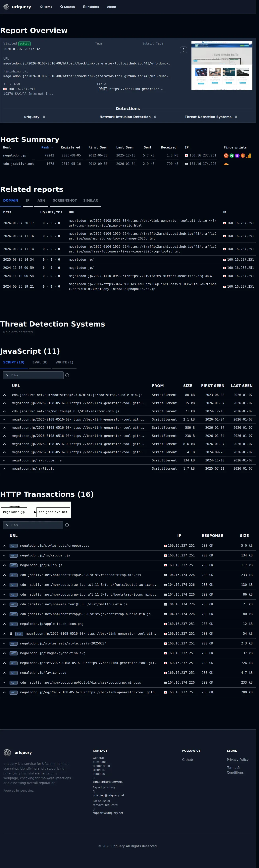259x868 pixels.
Task: Click the cdn.jsdelivr.net node in the graph
Action: (53, 512)
